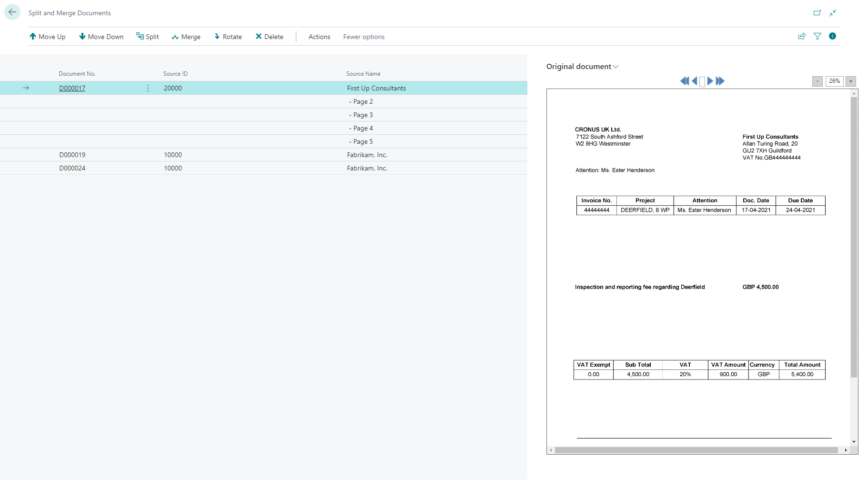868x488 pixels.
Task: Collapse the page with the shrink icon
Action: pyautogui.click(x=833, y=13)
